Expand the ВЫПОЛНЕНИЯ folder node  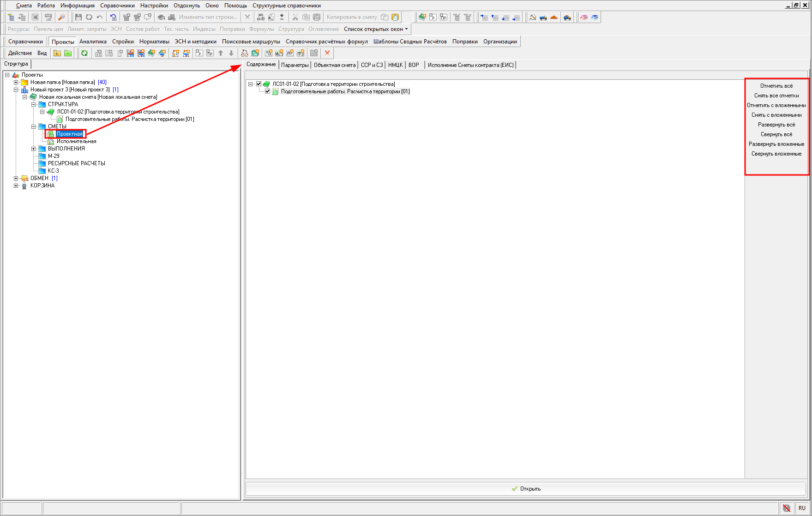[33, 149]
